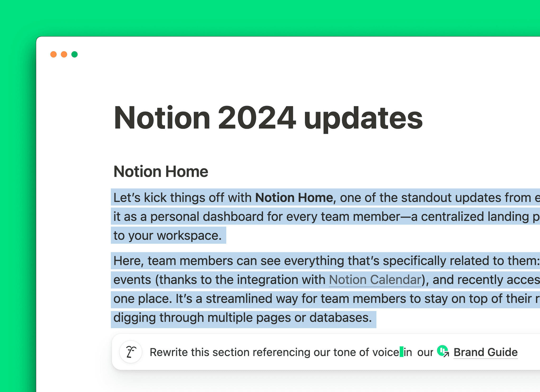
Task: Click the middle orange window dot
Action: pos(64,54)
